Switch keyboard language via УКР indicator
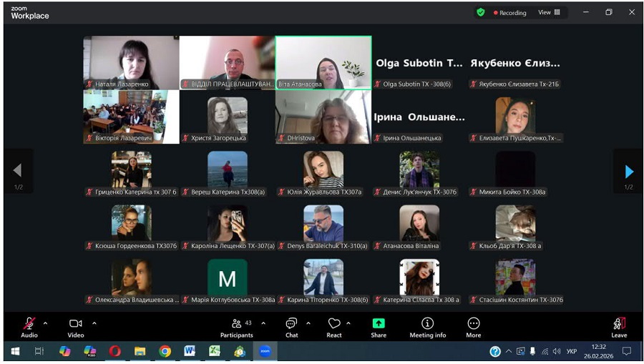This screenshot has height=364, width=644. (572, 351)
